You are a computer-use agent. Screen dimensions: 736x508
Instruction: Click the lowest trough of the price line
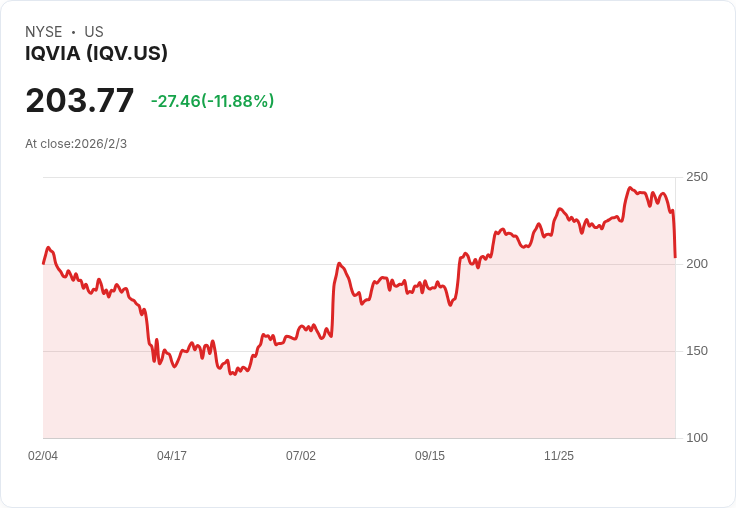[x=231, y=374]
